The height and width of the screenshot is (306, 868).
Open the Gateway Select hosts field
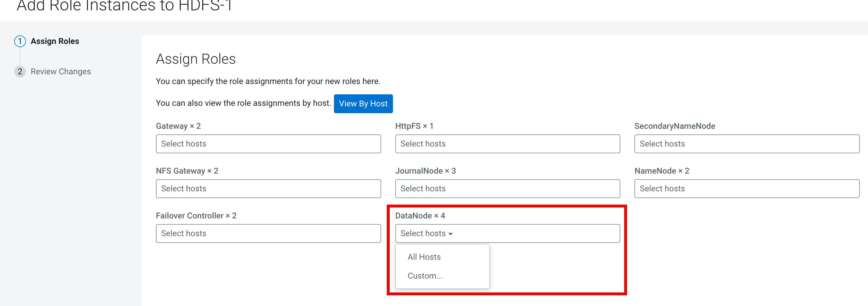pos(268,144)
